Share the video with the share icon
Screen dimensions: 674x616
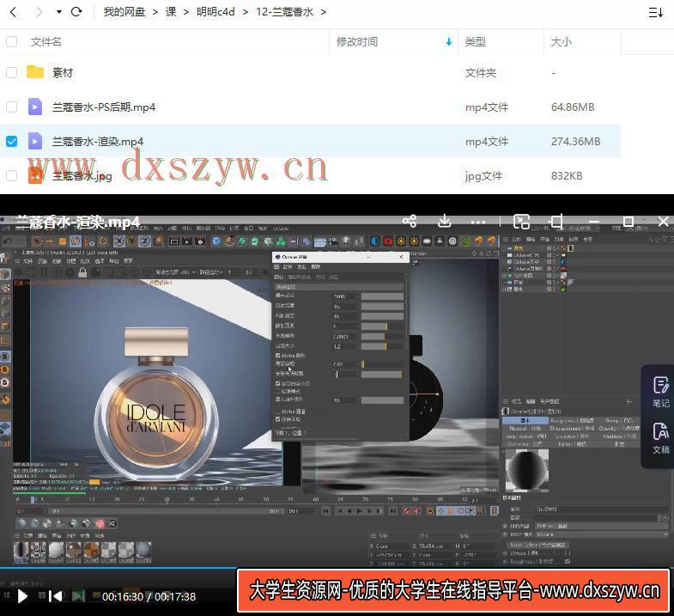(410, 221)
